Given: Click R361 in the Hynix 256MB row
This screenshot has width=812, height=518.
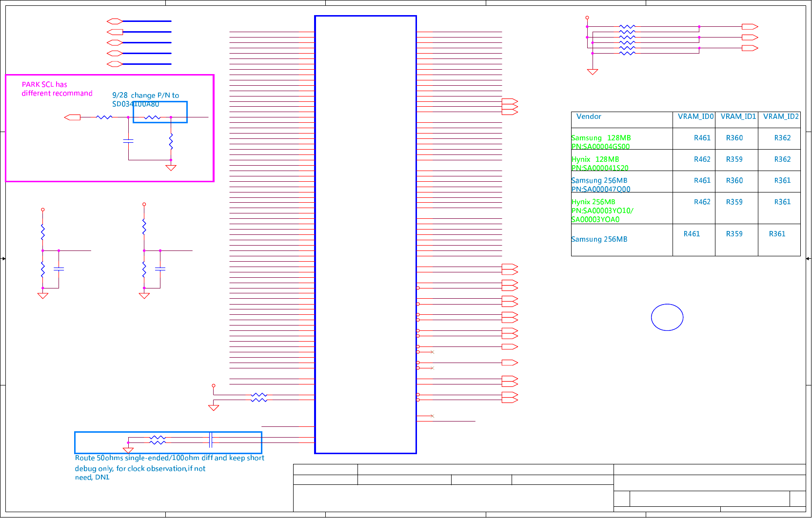Looking at the screenshot, I should pos(782,202).
